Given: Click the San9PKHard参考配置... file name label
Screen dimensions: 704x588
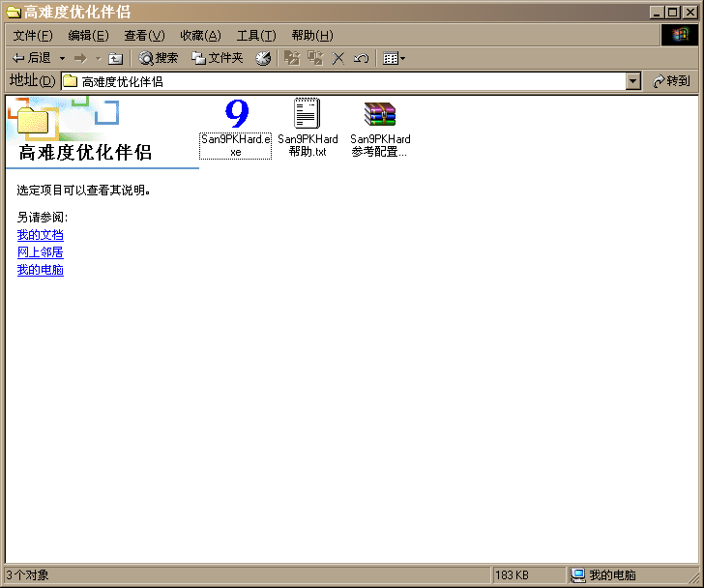Looking at the screenshot, I should pyautogui.click(x=380, y=145).
